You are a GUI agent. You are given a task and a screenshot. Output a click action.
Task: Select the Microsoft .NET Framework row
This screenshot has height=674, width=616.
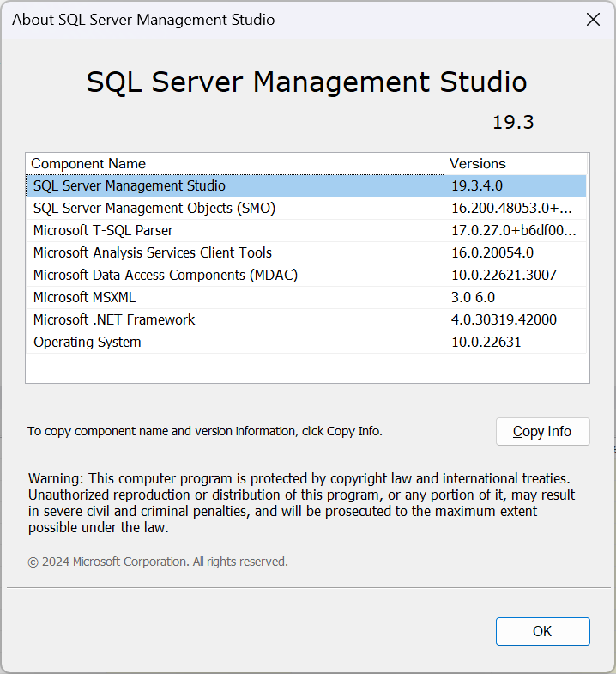pos(305,319)
